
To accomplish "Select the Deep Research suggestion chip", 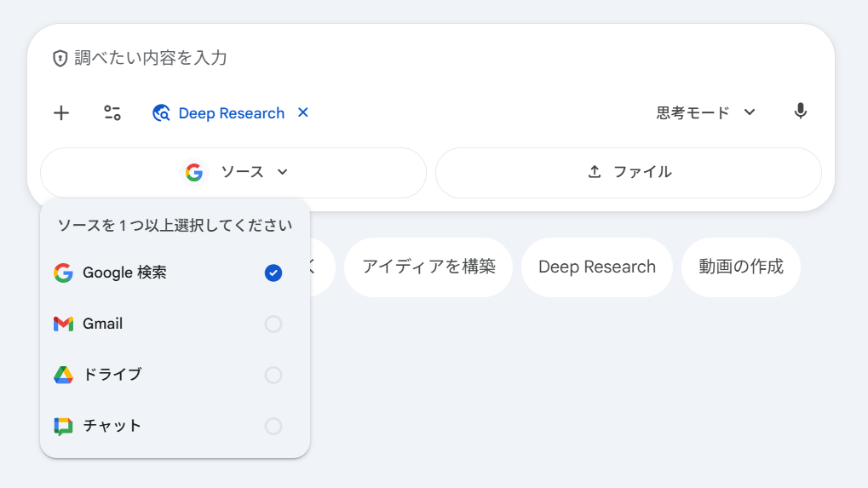I will (597, 267).
